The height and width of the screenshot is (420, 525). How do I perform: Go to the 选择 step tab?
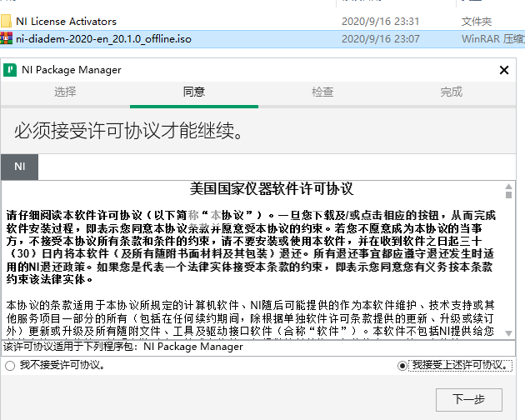(65, 92)
